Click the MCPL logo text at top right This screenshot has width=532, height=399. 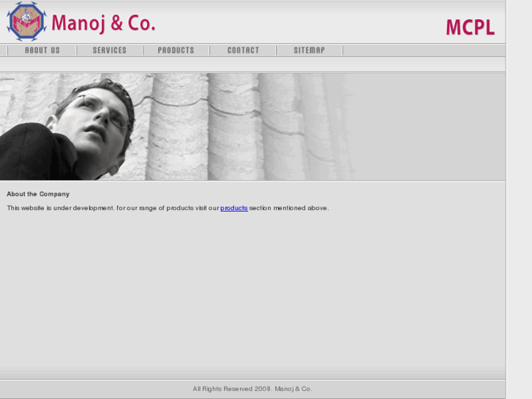point(471,27)
